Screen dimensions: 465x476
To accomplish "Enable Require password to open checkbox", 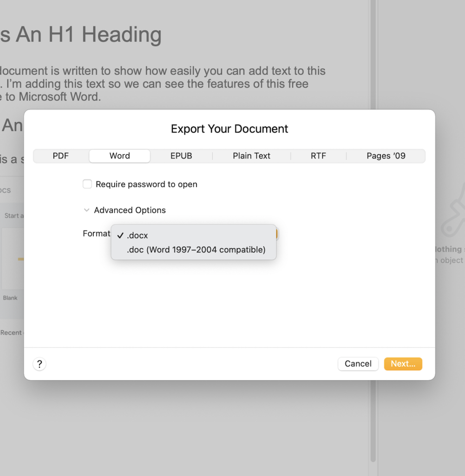I will coord(87,184).
